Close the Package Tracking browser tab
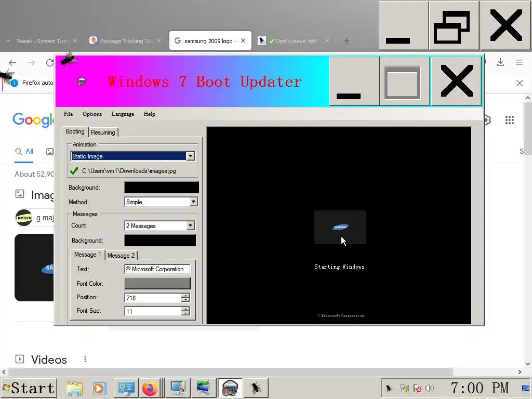 [159, 41]
